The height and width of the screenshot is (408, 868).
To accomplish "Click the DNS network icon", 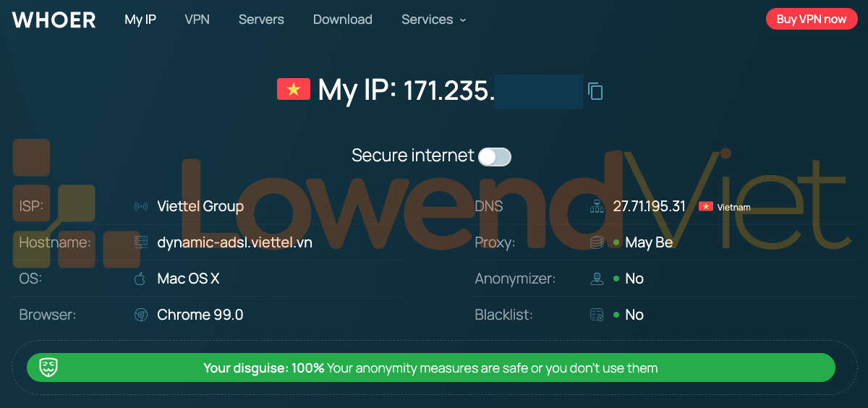I will click(x=597, y=207).
